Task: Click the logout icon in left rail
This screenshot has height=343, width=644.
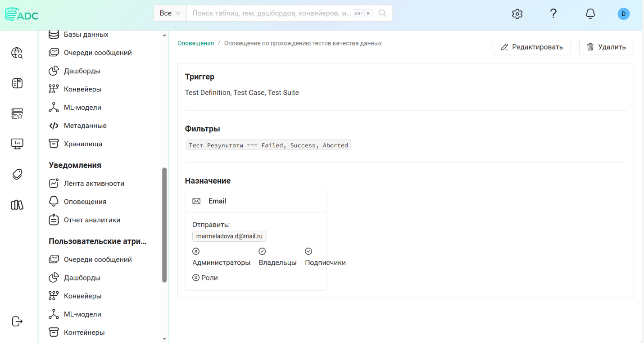Action: pos(17,321)
